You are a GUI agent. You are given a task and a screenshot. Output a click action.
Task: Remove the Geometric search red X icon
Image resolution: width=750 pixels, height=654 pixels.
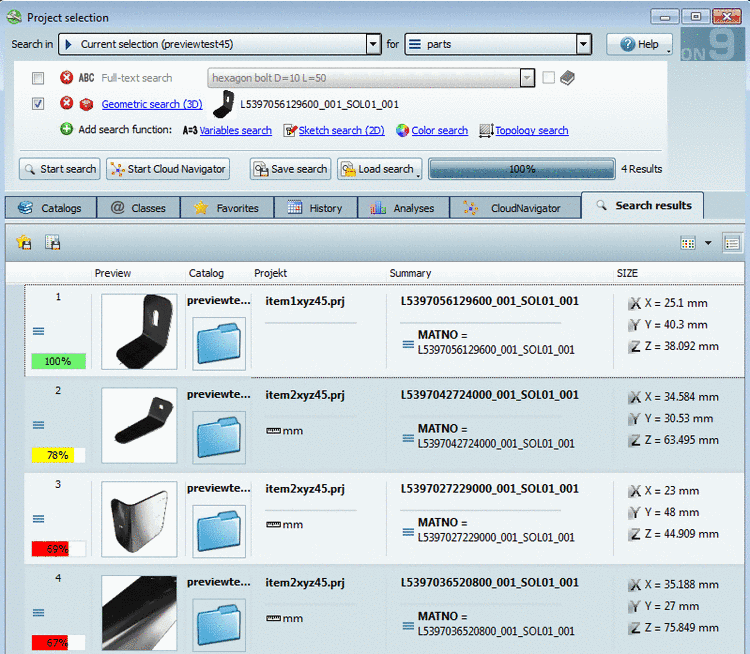tap(66, 103)
